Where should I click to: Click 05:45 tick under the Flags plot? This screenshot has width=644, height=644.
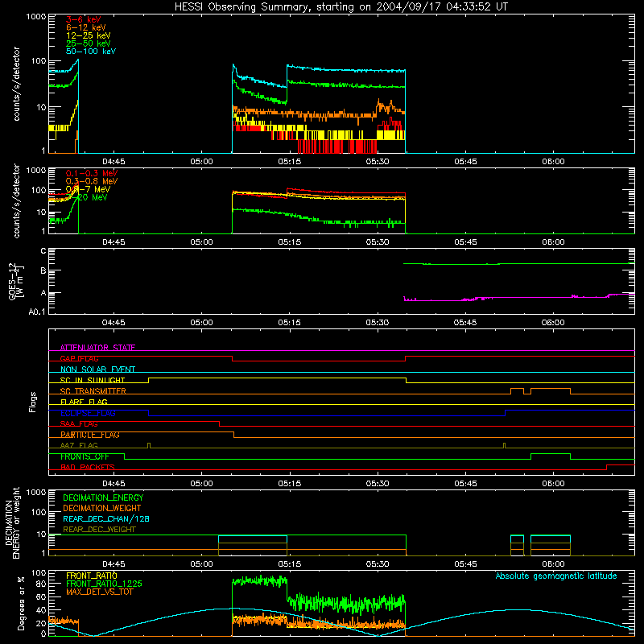(x=465, y=484)
